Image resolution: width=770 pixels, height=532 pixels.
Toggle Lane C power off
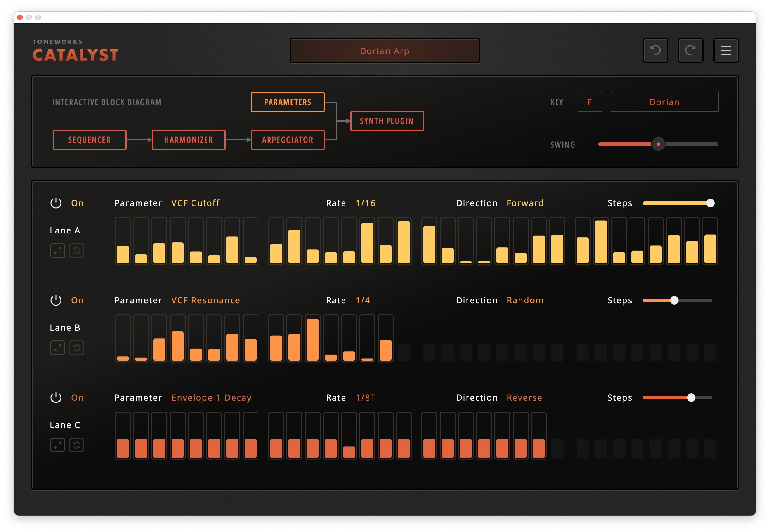coord(56,397)
